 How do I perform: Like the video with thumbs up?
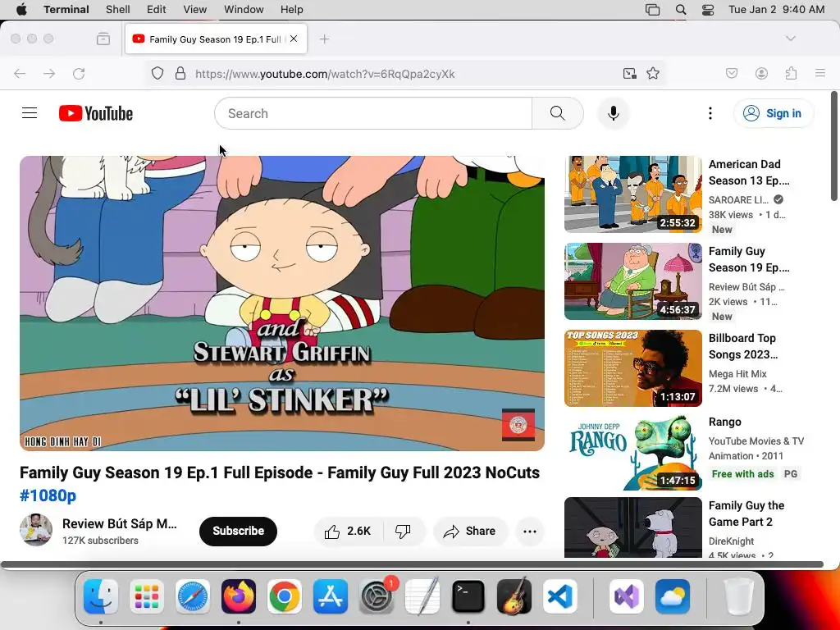click(348, 531)
